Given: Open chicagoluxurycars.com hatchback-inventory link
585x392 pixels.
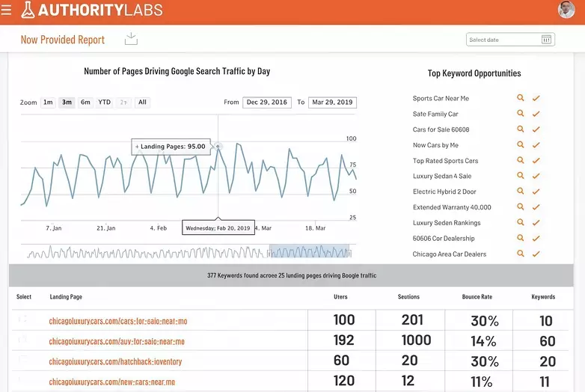Looking at the screenshot, I should [x=115, y=361].
